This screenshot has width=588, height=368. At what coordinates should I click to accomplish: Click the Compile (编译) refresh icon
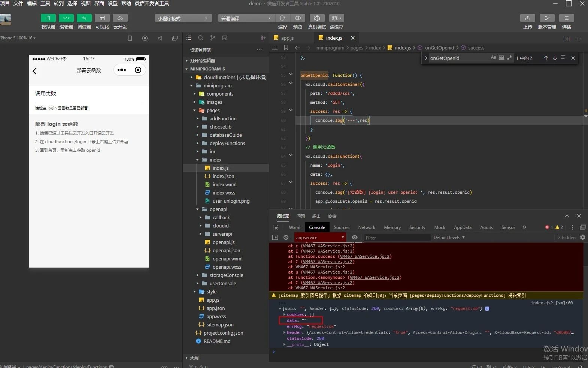click(x=282, y=18)
